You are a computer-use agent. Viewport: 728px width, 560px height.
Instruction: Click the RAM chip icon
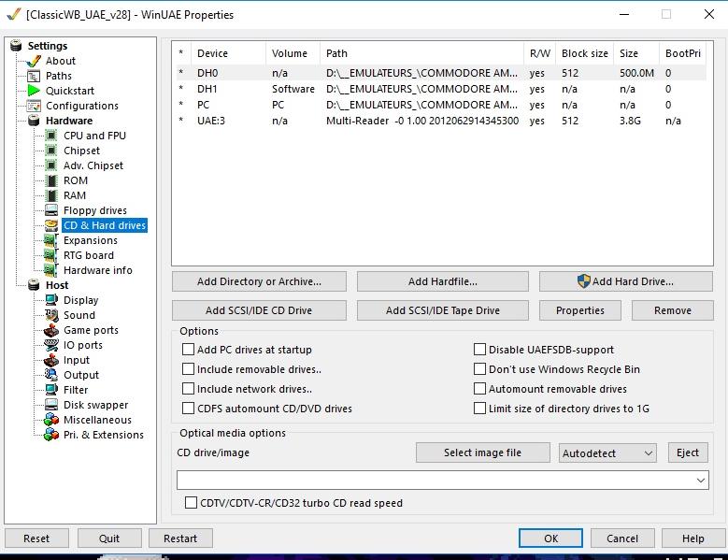tap(51, 195)
